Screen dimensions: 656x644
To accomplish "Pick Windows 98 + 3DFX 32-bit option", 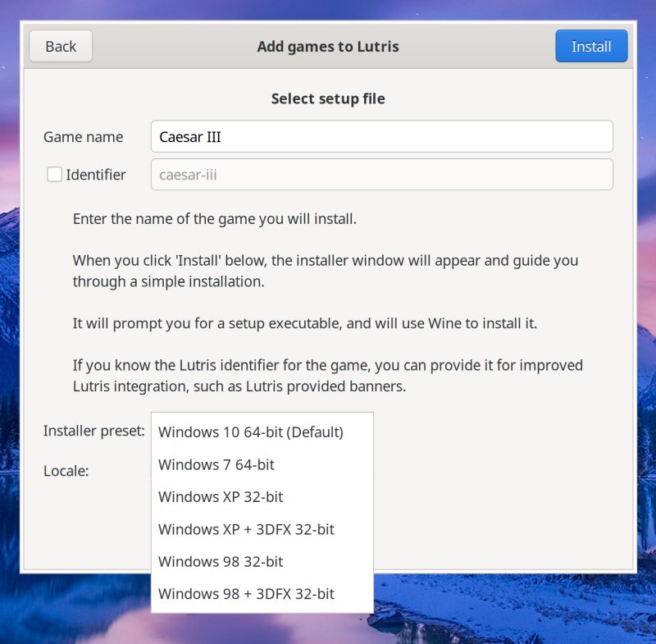I will click(245, 593).
